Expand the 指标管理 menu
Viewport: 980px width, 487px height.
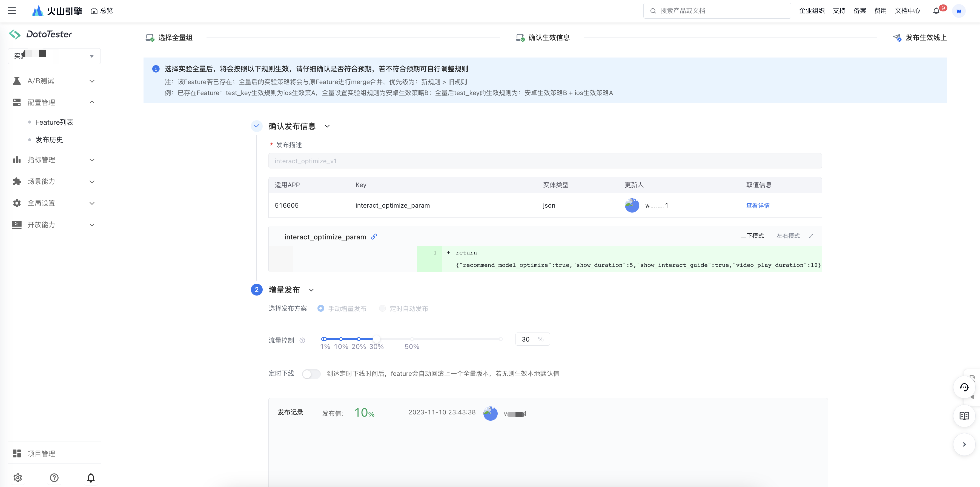click(92, 160)
